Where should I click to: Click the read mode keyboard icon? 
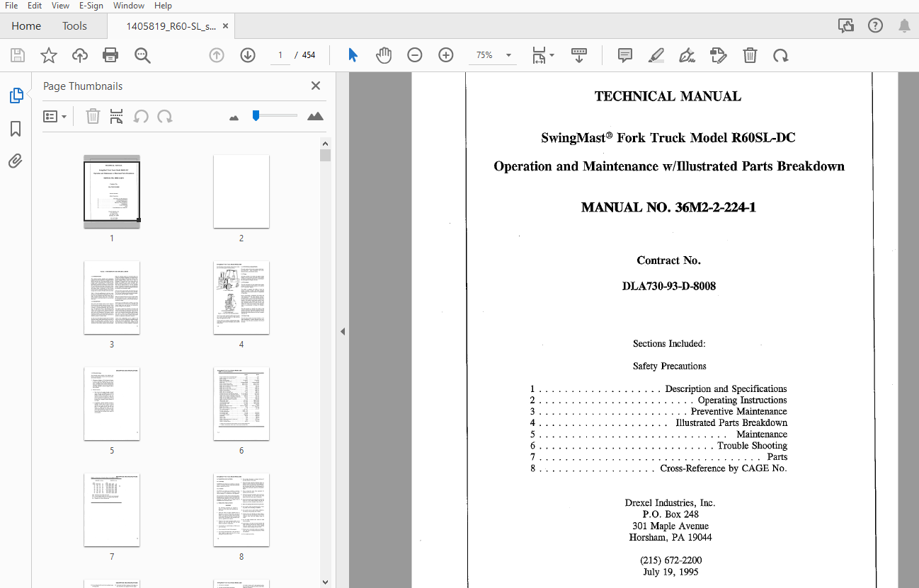[579, 55]
